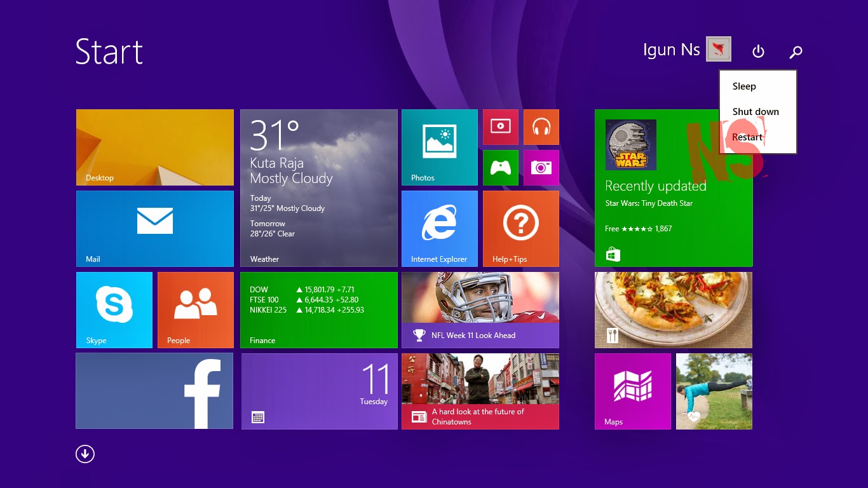
Task: Click the Power options button
Action: 758,51
